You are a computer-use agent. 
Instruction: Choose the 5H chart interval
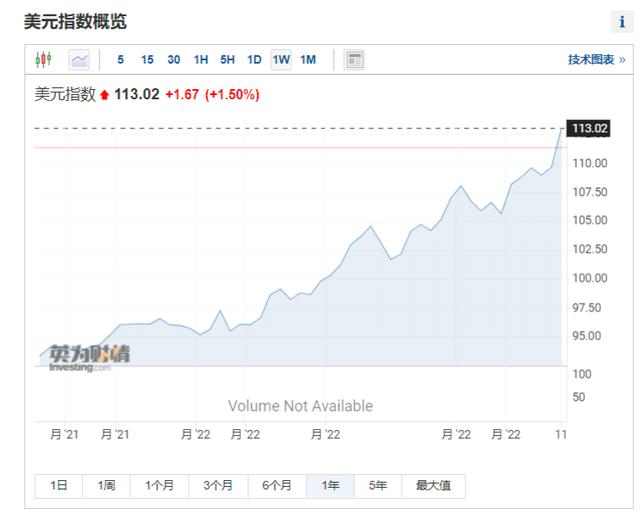[x=228, y=60]
